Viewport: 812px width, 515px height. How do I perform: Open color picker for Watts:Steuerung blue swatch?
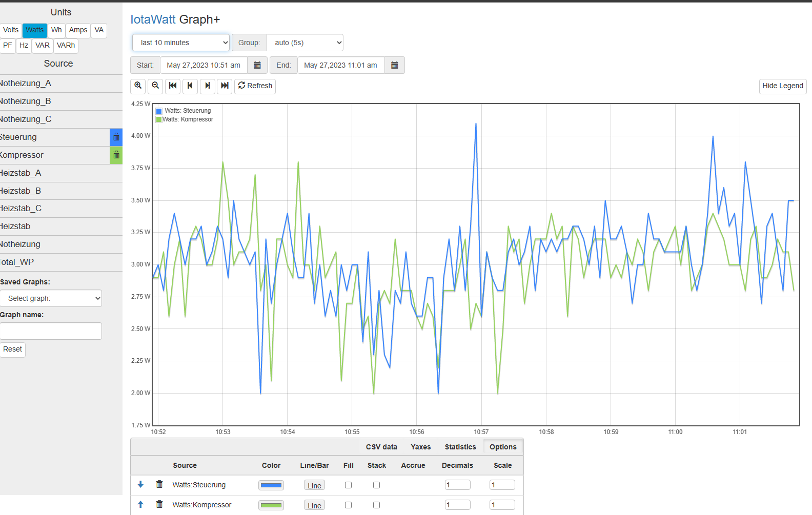[271, 485]
